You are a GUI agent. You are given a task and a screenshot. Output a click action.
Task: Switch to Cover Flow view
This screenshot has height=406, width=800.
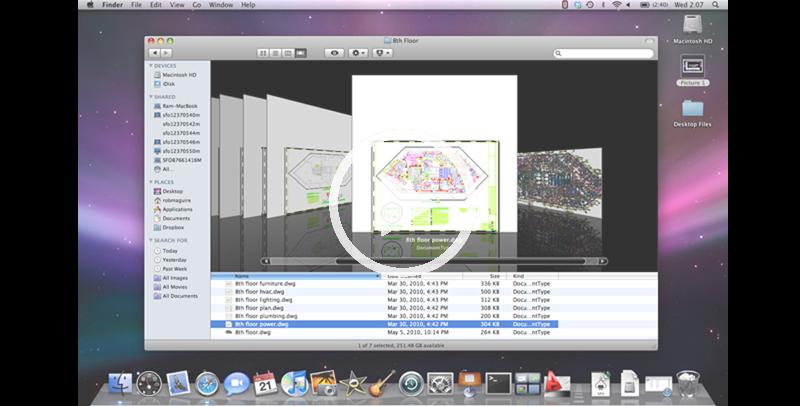tap(301, 52)
